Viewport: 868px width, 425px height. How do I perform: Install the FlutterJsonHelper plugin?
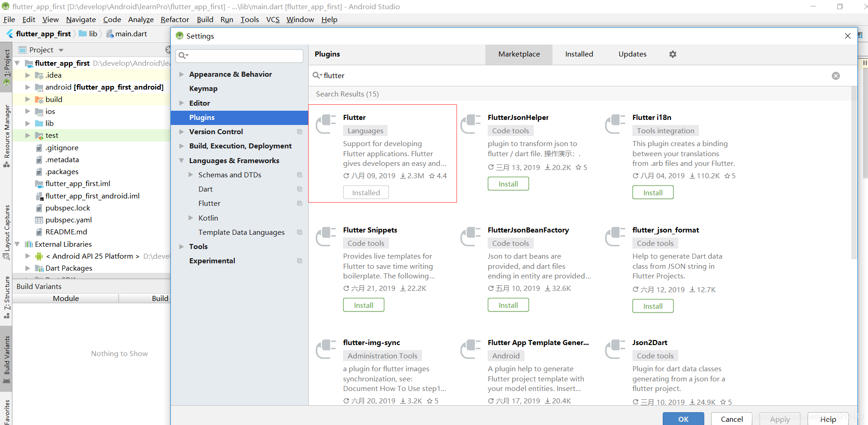[508, 184]
